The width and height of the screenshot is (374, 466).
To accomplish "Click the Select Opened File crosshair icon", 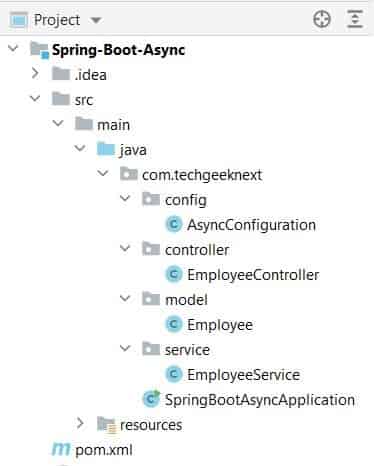I will [x=322, y=19].
